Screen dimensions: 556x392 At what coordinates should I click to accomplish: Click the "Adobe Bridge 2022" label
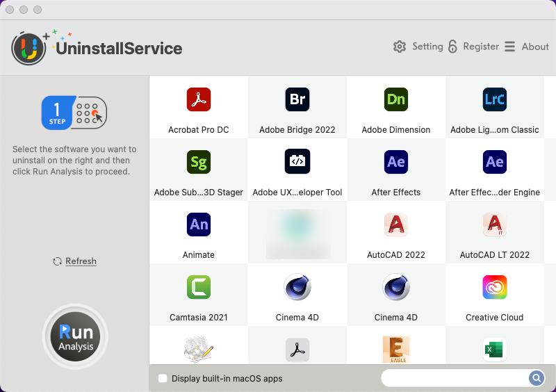tap(297, 130)
